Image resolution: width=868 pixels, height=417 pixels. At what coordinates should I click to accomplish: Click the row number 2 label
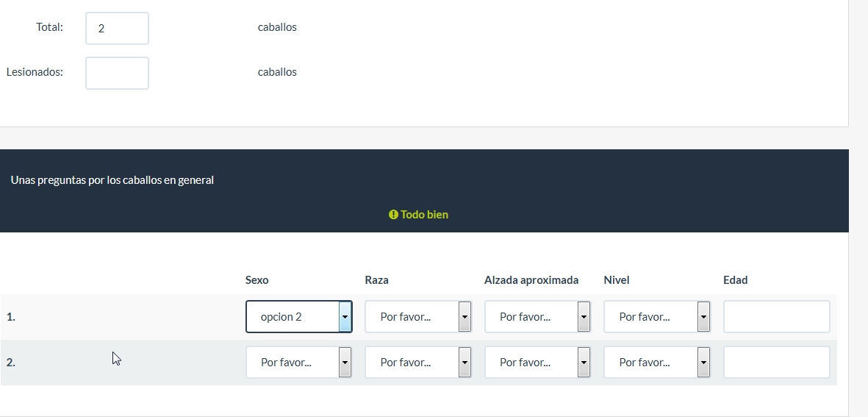coord(11,363)
